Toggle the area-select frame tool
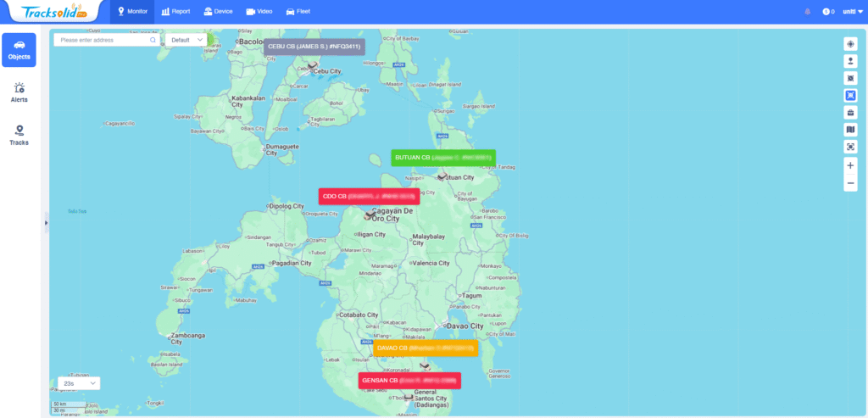Viewport: 868px width, 418px height. [x=850, y=78]
